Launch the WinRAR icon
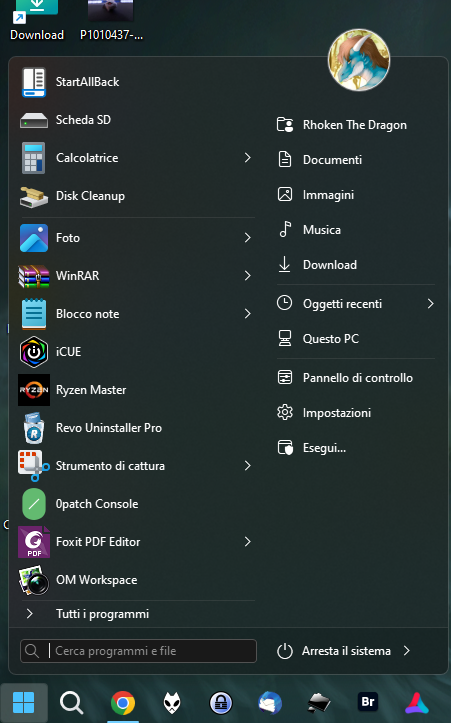This screenshot has height=723, width=451. pos(34,276)
